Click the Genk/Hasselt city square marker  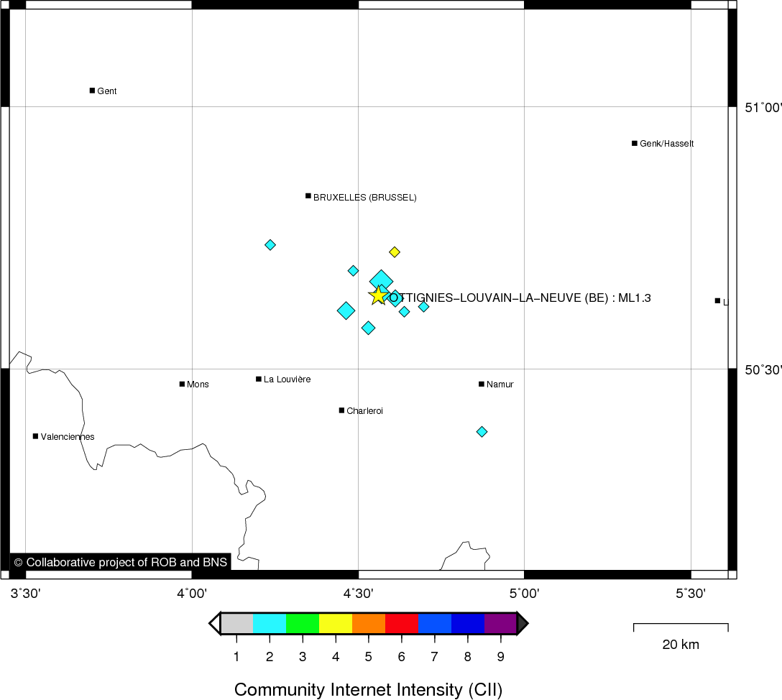coord(635,143)
